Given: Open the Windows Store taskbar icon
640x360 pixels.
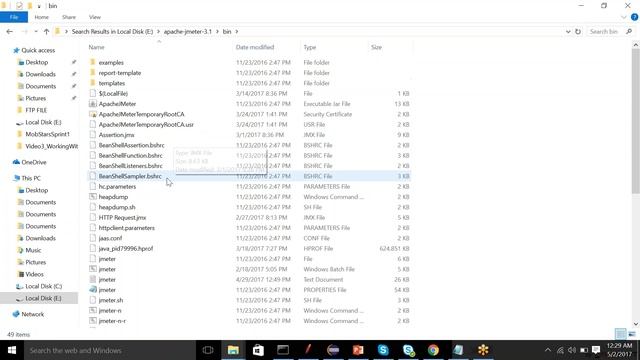Looking at the screenshot, I should (x=258, y=350).
